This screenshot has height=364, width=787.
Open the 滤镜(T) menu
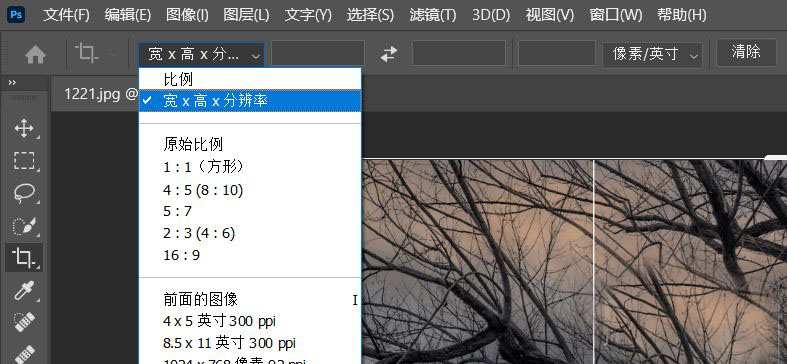pyautogui.click(x=433, y=15)
